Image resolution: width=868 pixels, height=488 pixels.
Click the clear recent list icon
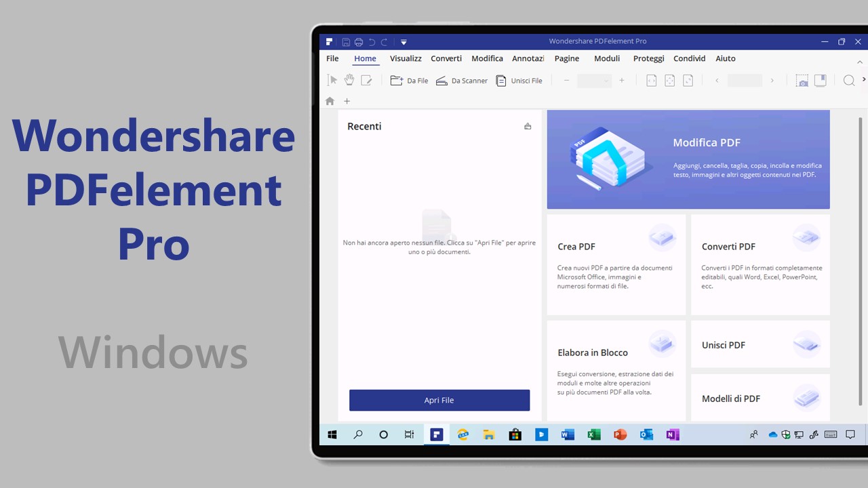click(528, 126)
